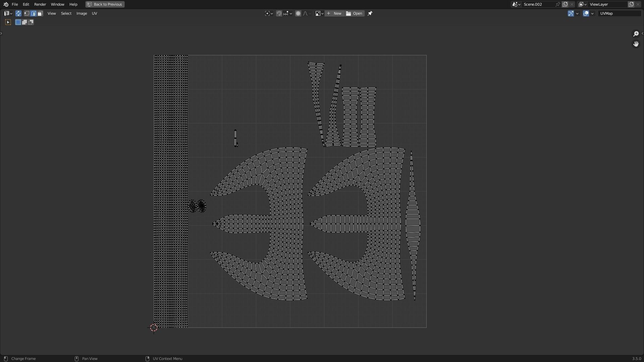The image size is (644, 362).
Task: Select face selection mode icon
Action: 40,13
